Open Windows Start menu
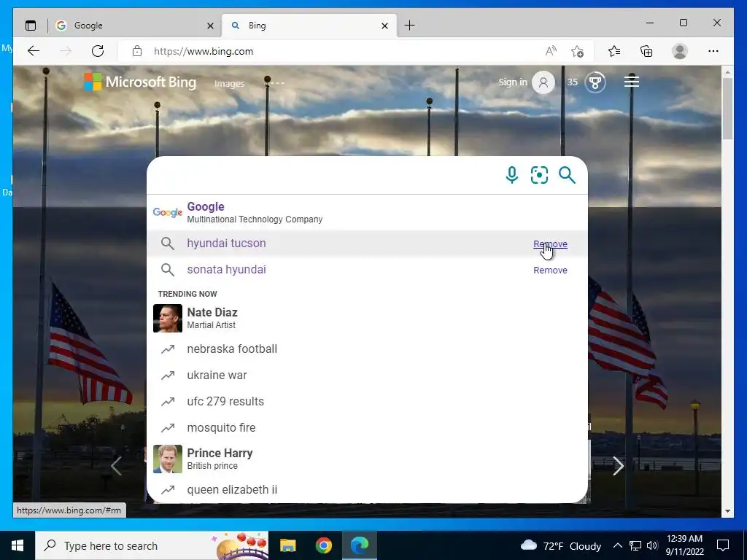 (x=18, y=545)
